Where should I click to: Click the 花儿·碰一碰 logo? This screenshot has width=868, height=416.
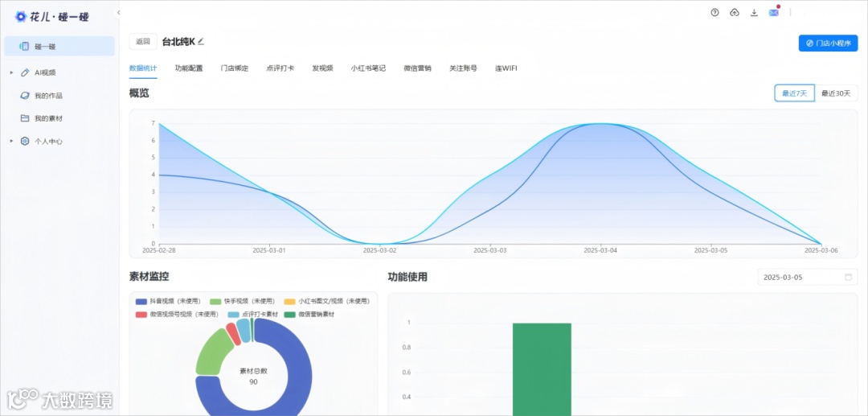click(x=51, y=17)
